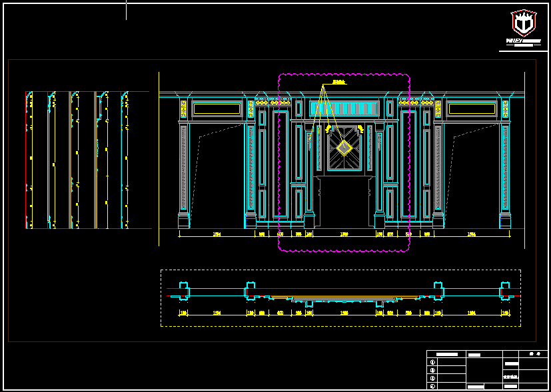Click the WINLEY company name under the logo
Screen dimensions: 551x392
[523, 41]
